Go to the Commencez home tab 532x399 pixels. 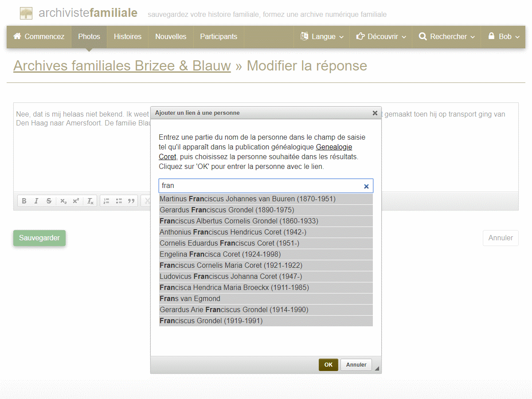point(39,37)
